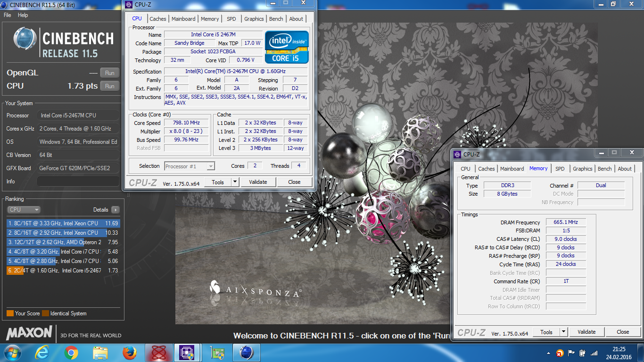Open Google Chrome from taskbar
Viewport: 644px width, 362px height.
coord(71,353)
